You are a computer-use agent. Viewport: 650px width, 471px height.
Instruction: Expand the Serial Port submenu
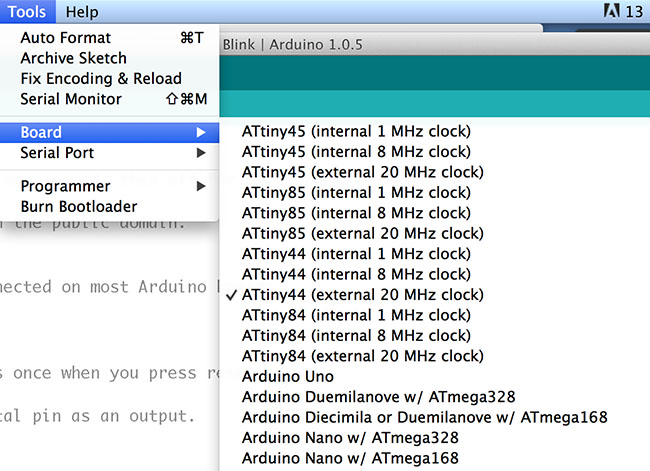109,153
